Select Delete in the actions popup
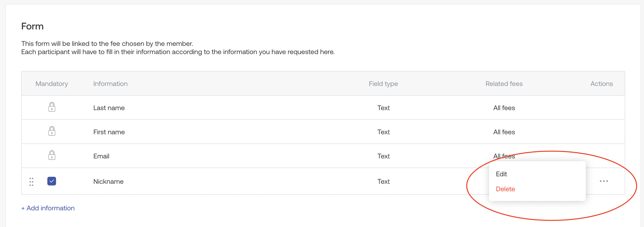 click(x=505, y=189)
